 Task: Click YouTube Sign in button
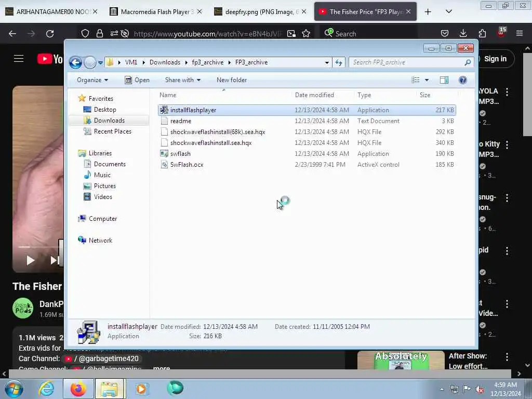click(x=495, y=59)
